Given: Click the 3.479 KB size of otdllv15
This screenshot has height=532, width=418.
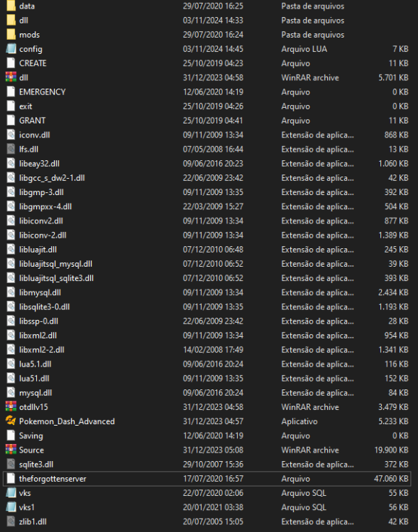Looking at the screenshot, I should (394, 407).
